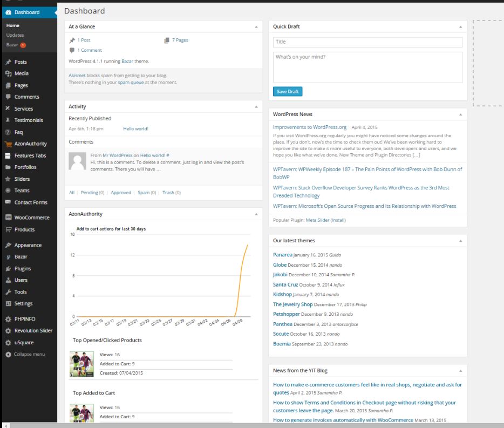Screen dimensions: 504x428
Task: Open the Updates submenu item
Action: 15,35
